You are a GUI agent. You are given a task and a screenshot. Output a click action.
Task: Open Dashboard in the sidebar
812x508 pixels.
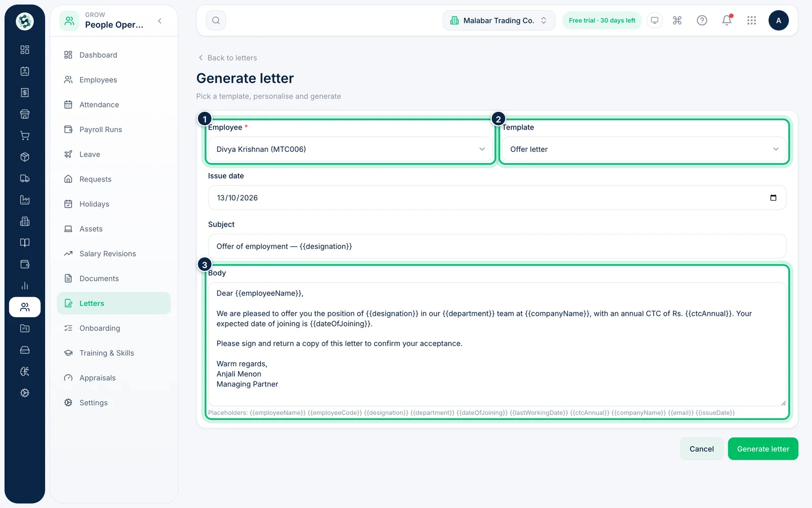[114, 55]
